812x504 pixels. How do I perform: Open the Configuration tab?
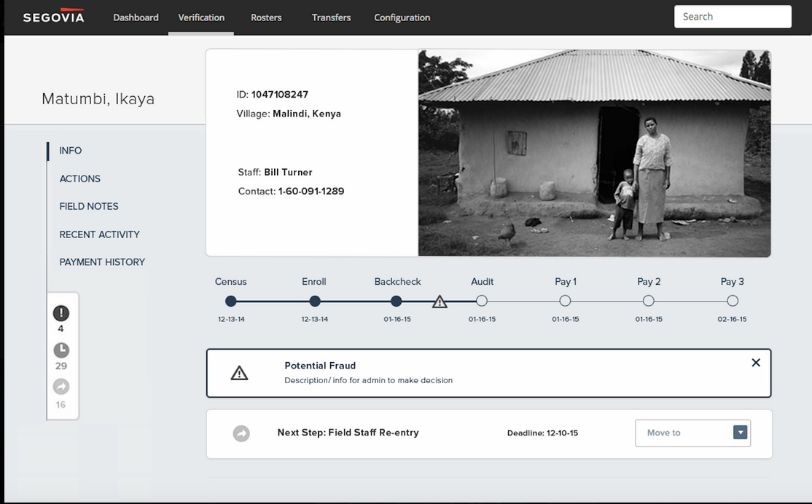coord(402,17)
